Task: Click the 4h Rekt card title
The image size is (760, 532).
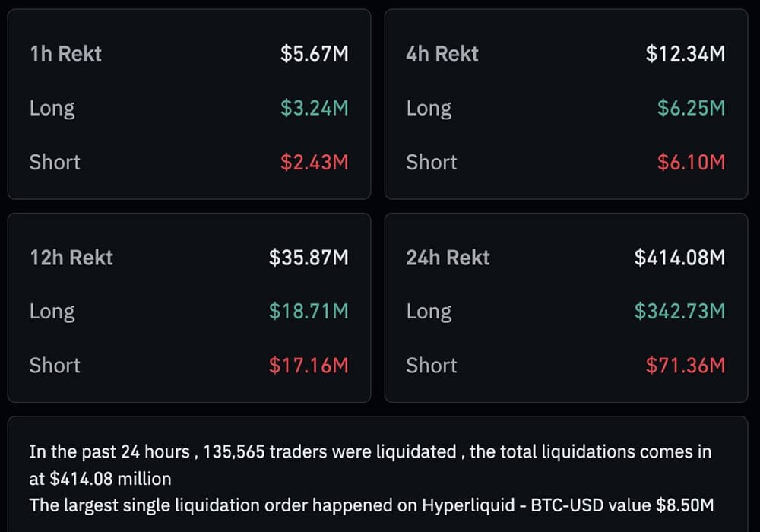Action: pyautogui.click(x=442, y=54)
